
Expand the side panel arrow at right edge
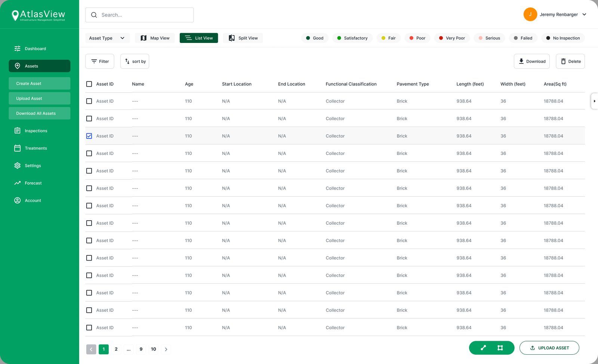coord(594,101)
